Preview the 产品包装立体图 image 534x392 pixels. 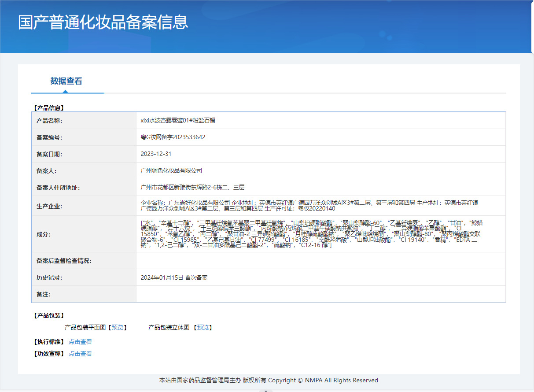(203, 327)
